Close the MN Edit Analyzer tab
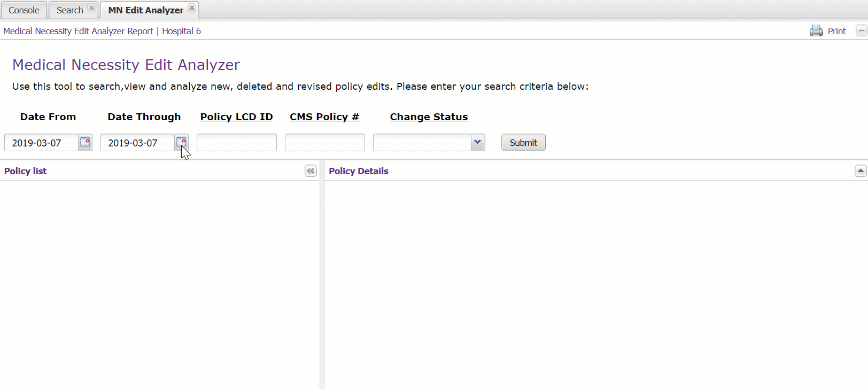The image size is (868, 389). coord(192,8)
